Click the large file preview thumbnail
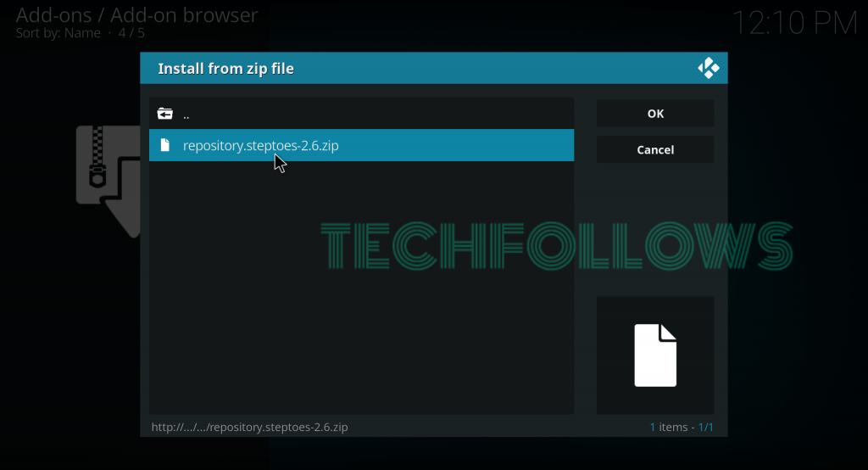868x470 pixels. click(655, 355)
